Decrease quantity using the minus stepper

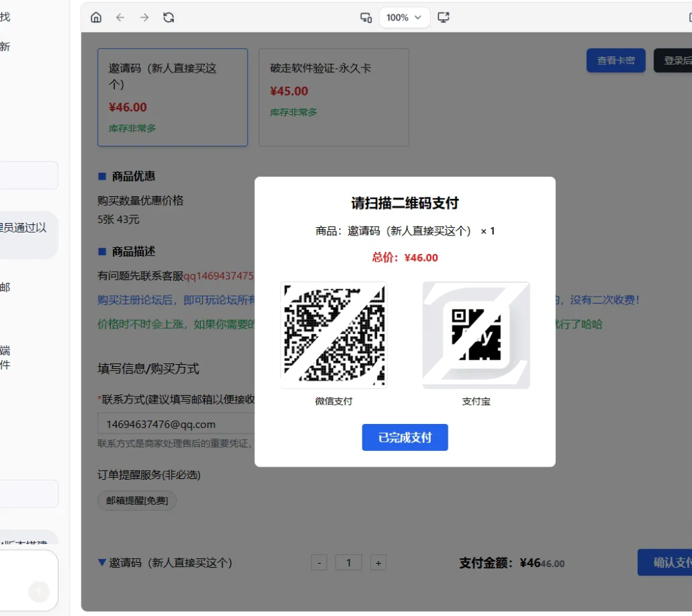tap(318, 562)
